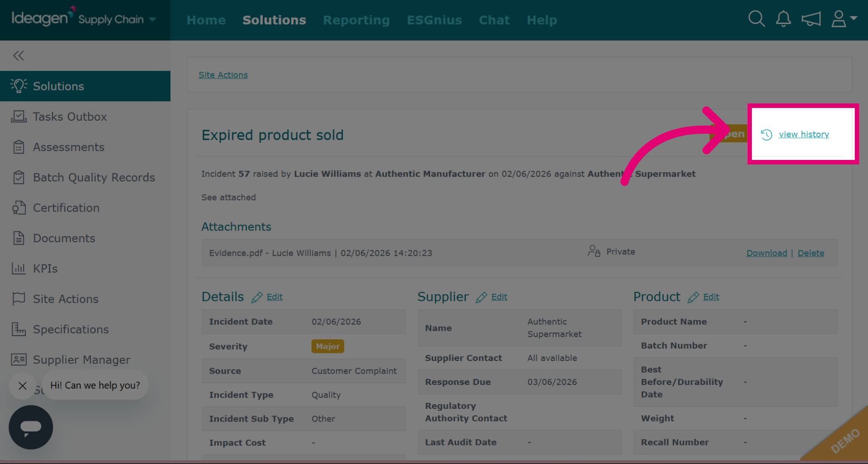Switch to the ESGnius menu
Image resolution: width=868 pixels, height=464 pixels.
coord(434,20)
